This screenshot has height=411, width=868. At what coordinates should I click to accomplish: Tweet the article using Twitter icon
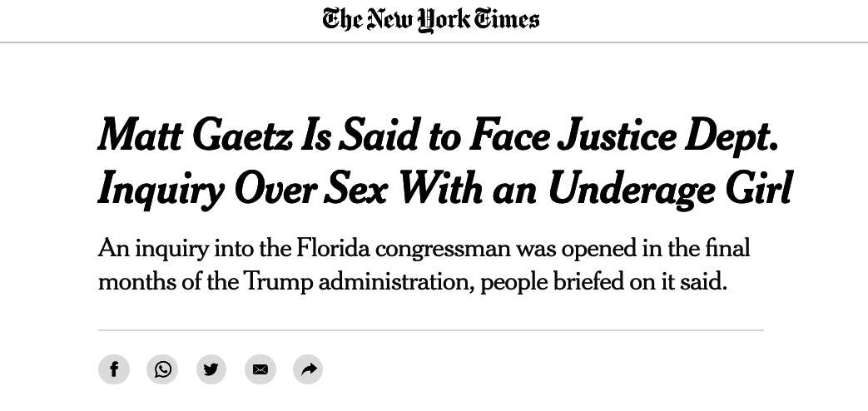[211, 369]
